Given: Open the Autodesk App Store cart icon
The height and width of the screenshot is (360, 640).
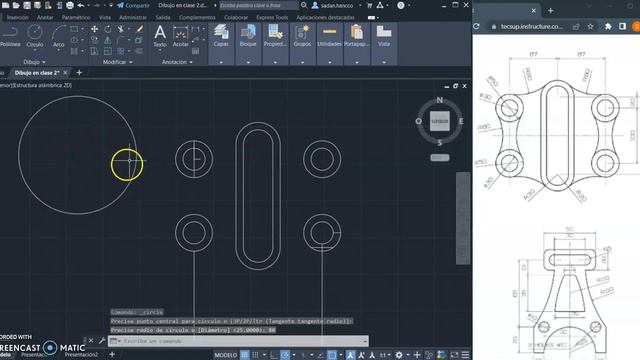Looking at the screenshot, I should click(x=369, y=5).
